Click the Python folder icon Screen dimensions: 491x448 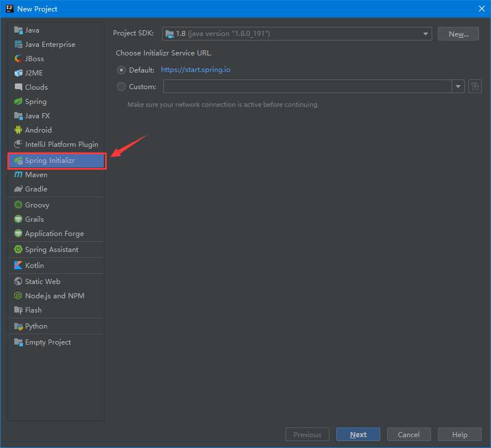point(18,326)
